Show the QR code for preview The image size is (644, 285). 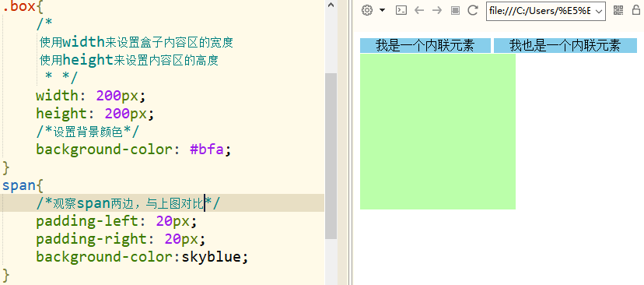(x=618, y=10)
